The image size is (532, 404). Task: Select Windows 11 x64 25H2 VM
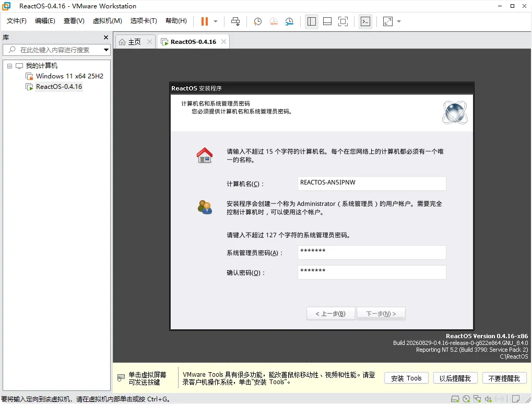69,76
